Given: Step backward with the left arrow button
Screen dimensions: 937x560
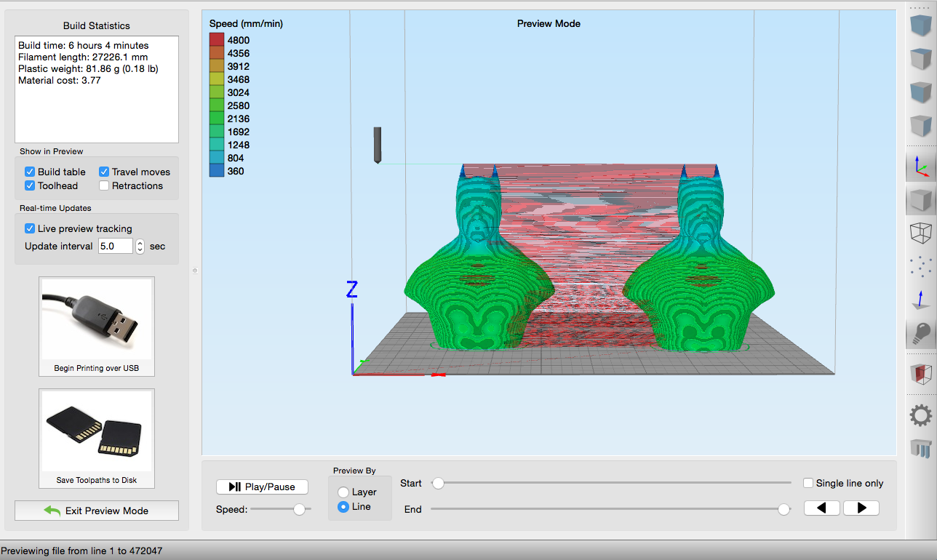Looking at the screenshot, I should pyautogui.click(x=822, y=508).
